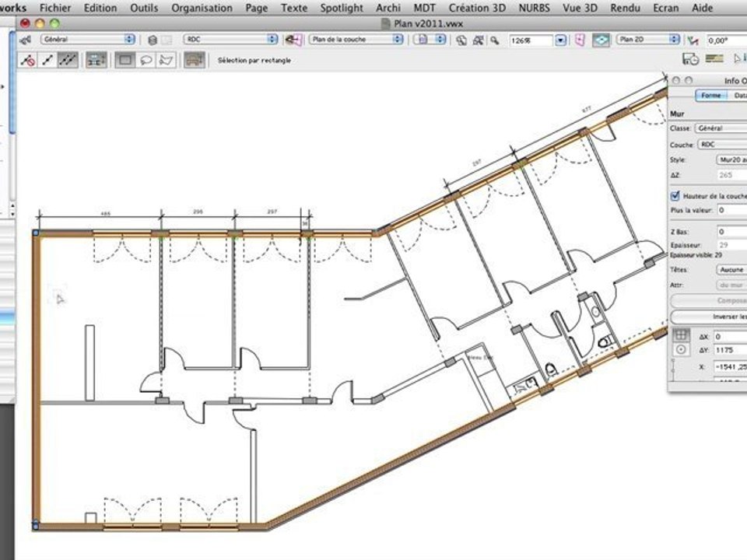The width and height of the screenshot is (747, 560).
Task: Click the 677 dimension label on plan
Action: 587,110
